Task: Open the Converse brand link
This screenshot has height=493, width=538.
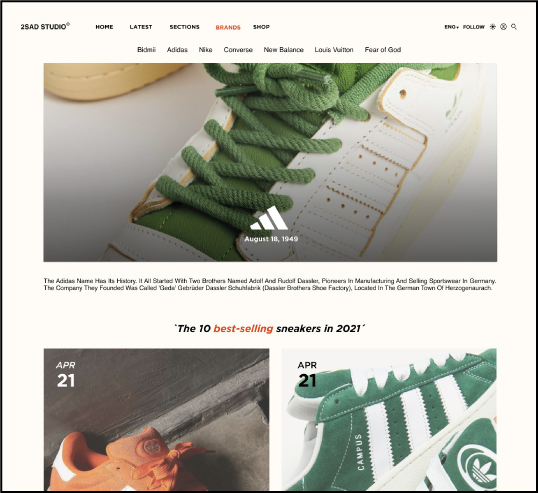Action: coord(238,50)
